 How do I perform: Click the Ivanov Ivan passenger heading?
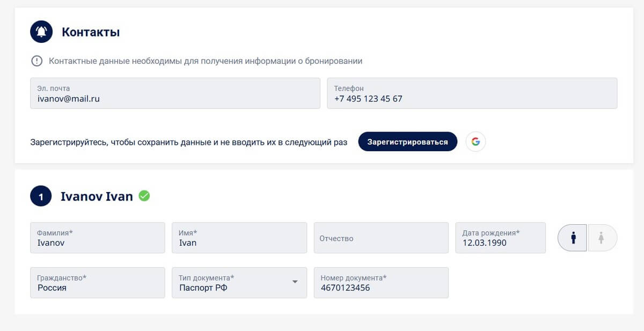pyautogui.click(x=97, y=196)
